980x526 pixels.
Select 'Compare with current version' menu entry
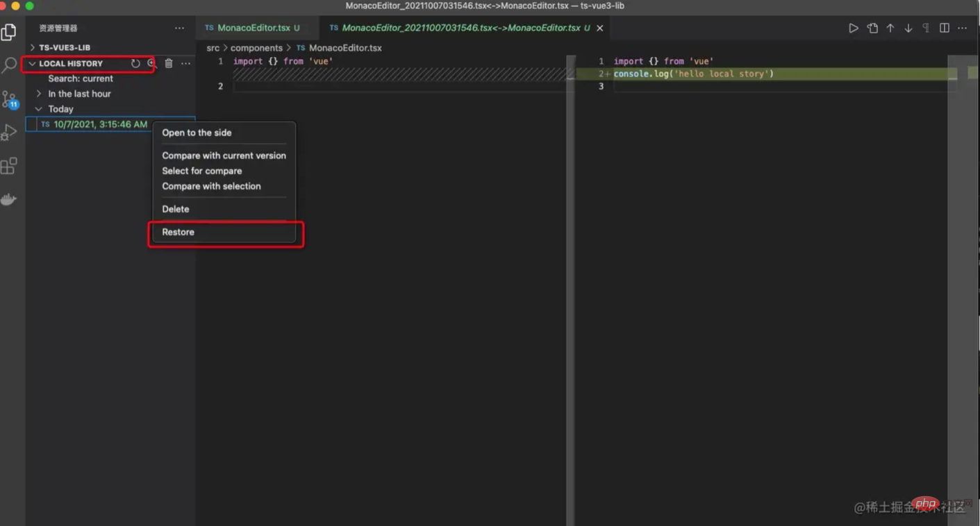[224, 155]
